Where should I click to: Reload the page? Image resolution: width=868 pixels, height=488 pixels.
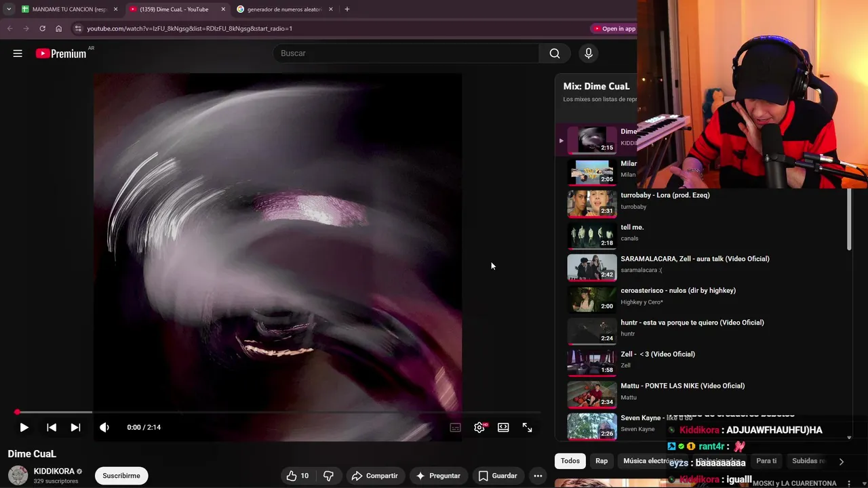[42, 28]
